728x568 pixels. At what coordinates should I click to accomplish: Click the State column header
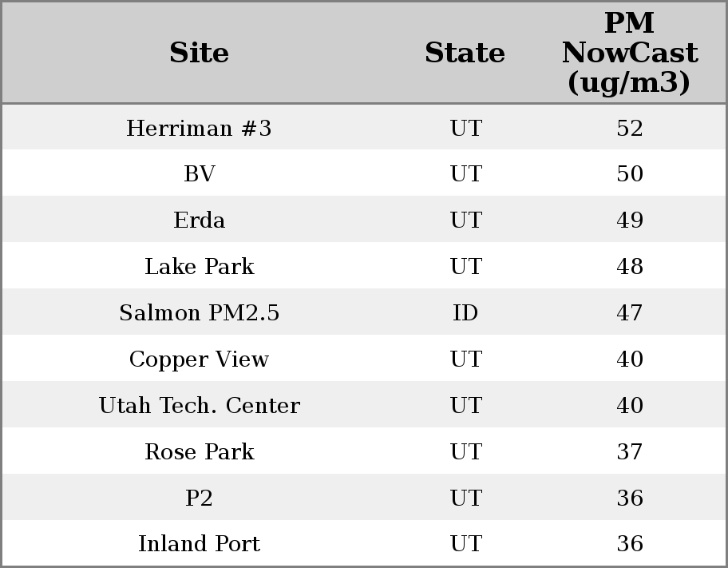pos(465,53)
